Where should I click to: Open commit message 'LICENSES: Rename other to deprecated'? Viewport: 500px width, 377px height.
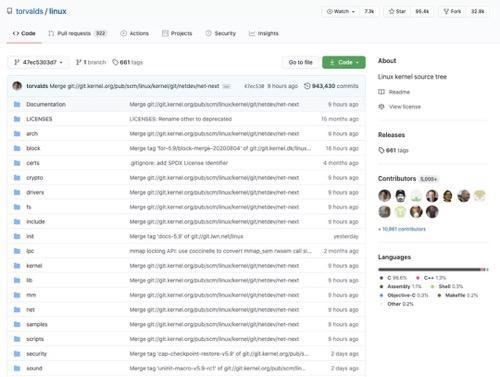181,119
